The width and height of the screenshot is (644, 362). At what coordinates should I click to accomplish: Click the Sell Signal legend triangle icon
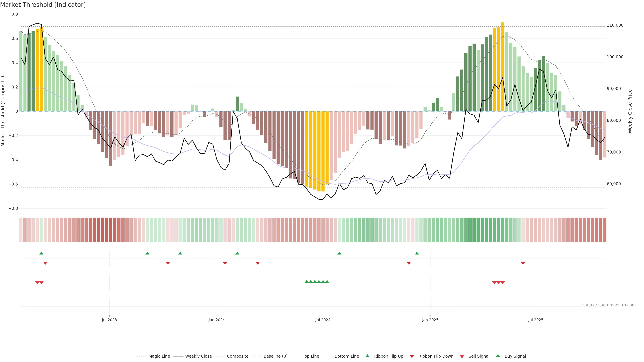462,356
